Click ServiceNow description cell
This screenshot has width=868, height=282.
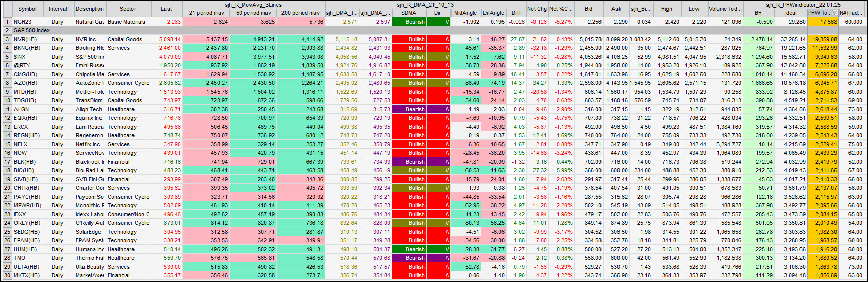coord(90,153)
